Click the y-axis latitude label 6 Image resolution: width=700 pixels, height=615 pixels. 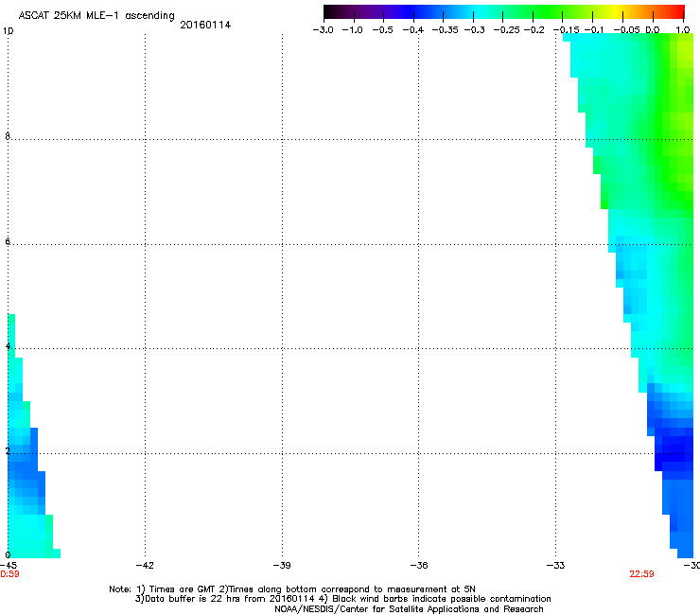tap(8, 241)
